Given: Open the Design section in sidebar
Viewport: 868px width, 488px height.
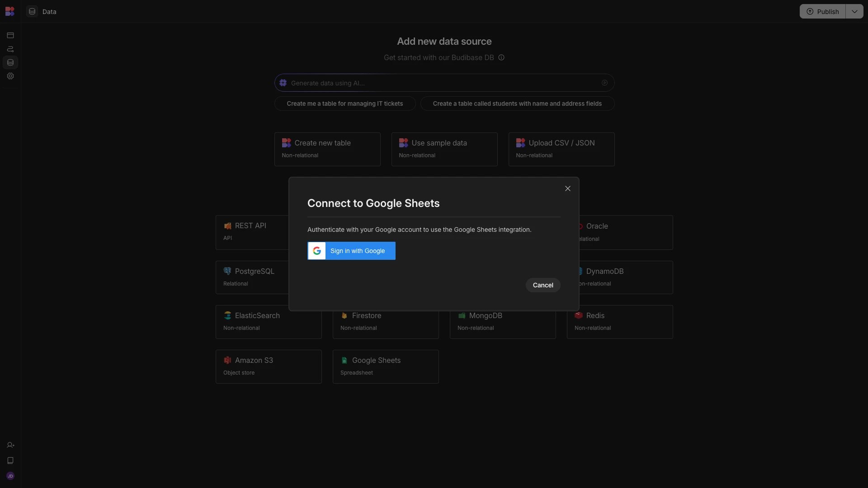Looking at the screenshot, I should click(x=10, y=35).
